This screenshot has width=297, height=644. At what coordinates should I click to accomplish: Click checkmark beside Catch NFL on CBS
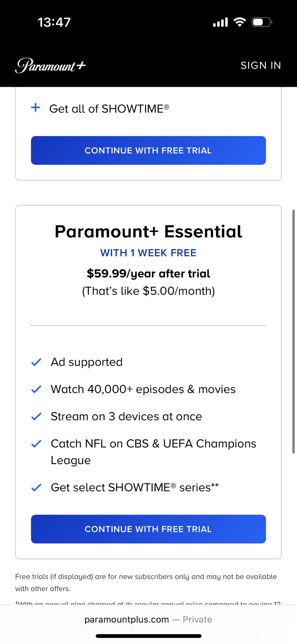36,444
